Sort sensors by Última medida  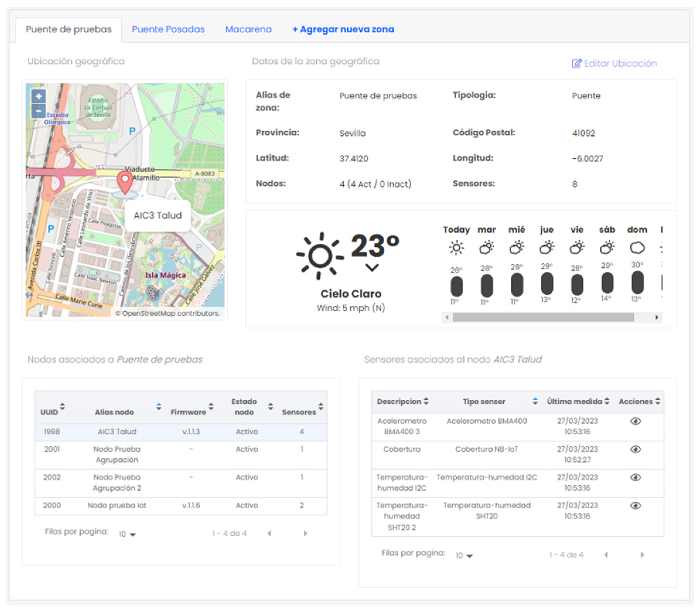pyautogui.click(x=607, y=401)
